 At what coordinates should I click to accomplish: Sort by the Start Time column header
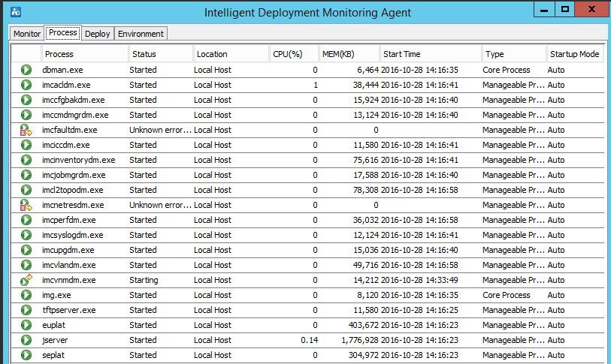(x=431, y=54)
